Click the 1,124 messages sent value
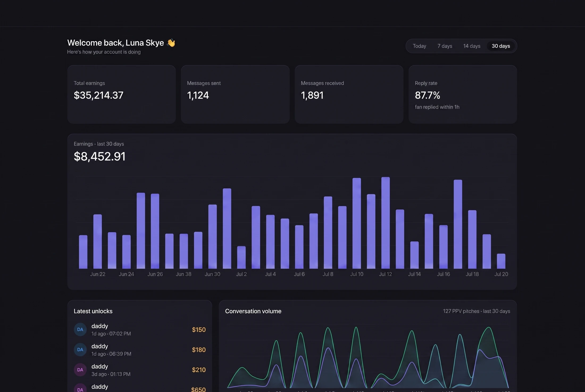 tap(198, 95)
